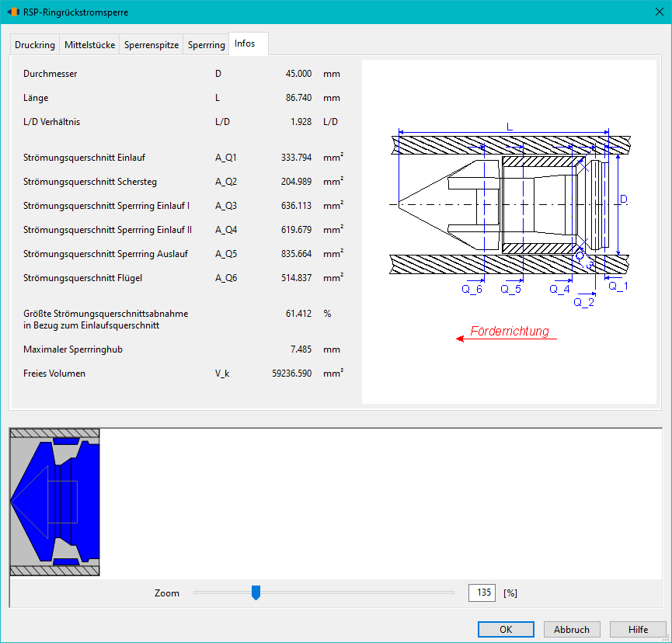
Task: Switch to the Druckring tab
Action: pyautogui.click(x=35, y=44)
